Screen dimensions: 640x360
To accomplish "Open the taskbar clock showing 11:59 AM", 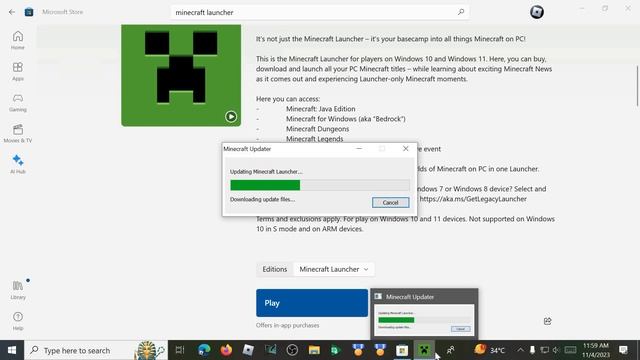I will [x=596, y=350].
